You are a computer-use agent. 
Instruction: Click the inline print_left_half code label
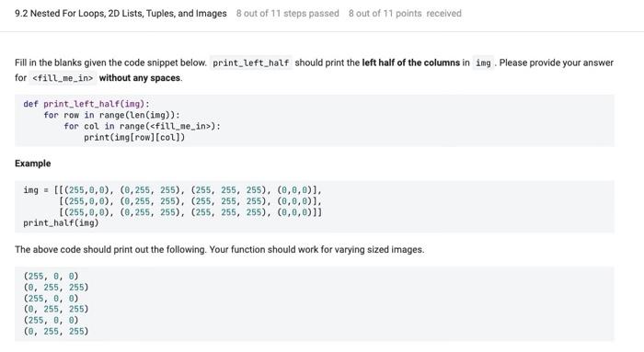(251, 62)
